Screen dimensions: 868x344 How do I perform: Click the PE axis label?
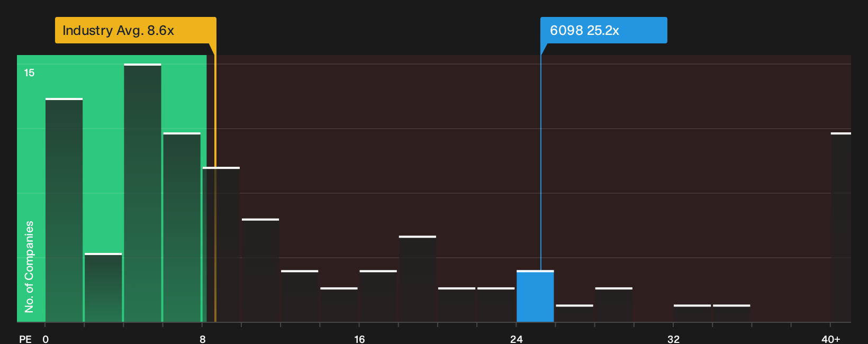point(25,339)
